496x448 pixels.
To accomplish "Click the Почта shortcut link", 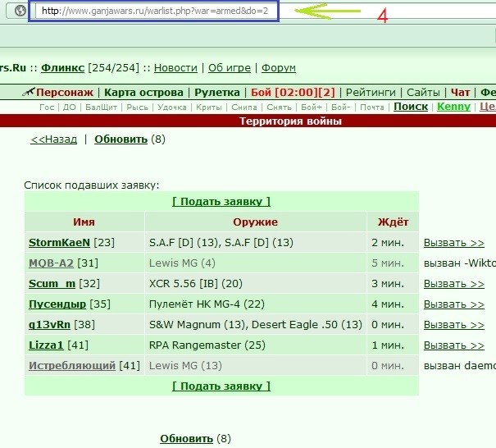I will pyautogui.click(x=372, y=107).
